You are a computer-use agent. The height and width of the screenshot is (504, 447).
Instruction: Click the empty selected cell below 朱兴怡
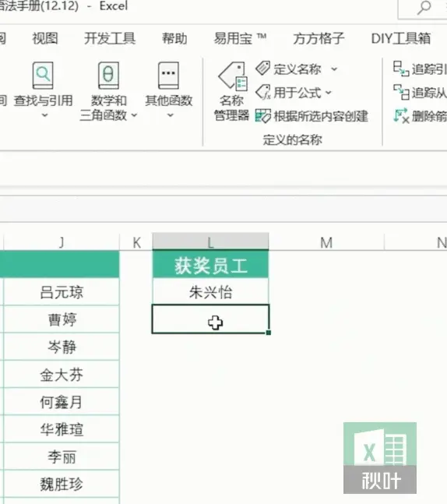pos(210,319)
